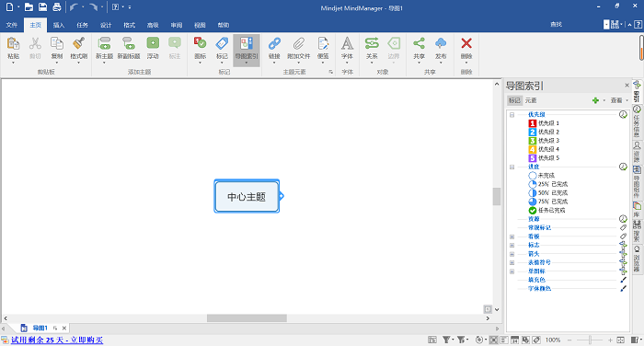
Task: Select the 中心主题 central topic
Action: (x=247, y=196)
